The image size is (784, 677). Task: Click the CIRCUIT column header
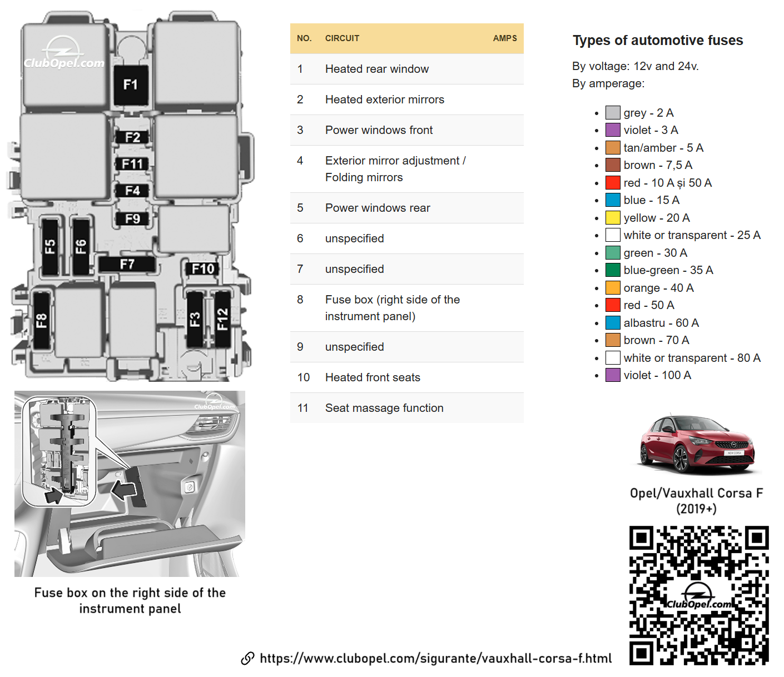342,38
